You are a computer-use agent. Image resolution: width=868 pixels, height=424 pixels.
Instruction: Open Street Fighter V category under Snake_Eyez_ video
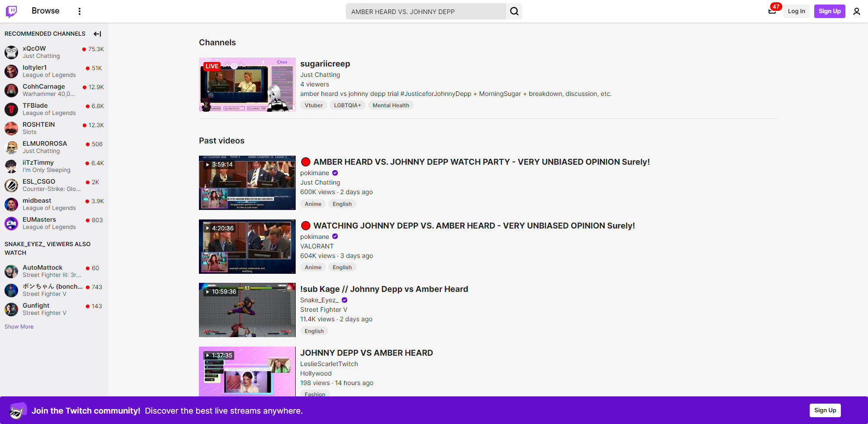click(324, 310)
